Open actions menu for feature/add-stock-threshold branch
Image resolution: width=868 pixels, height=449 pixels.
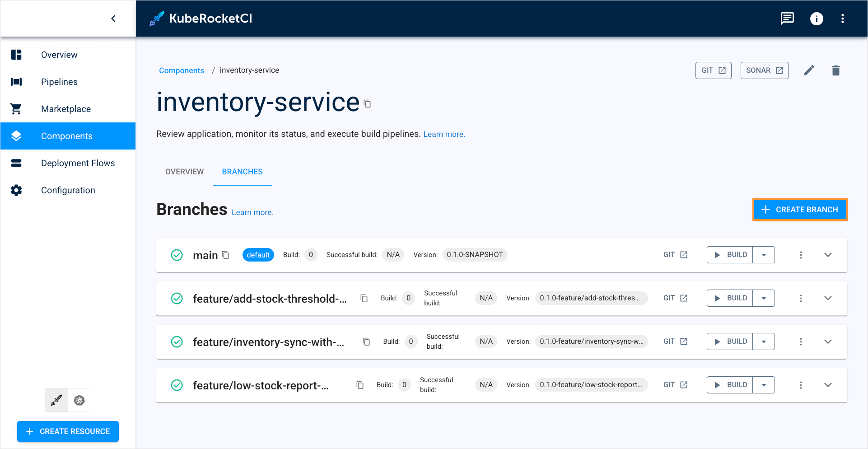pos(801,298)
